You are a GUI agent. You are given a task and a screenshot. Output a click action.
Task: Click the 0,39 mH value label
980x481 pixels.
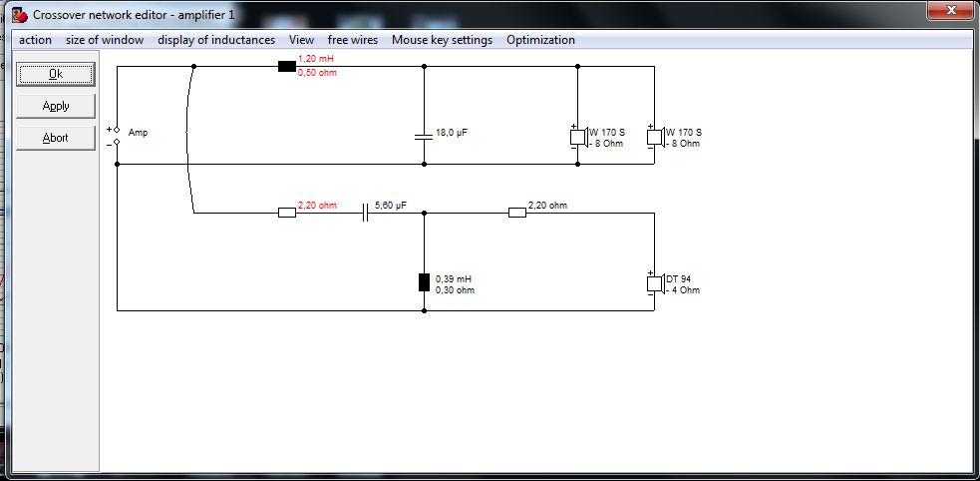coord(454,279)
